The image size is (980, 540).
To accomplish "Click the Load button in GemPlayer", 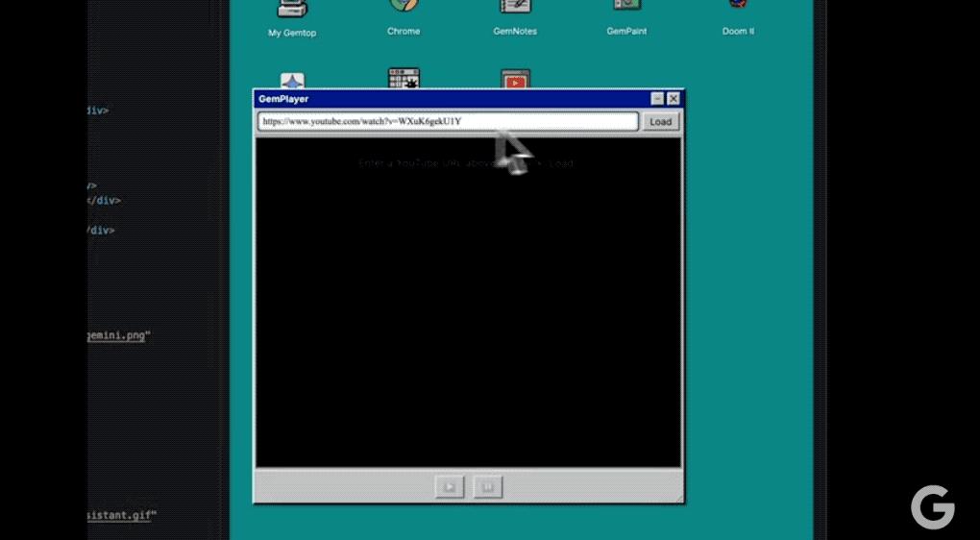I will pyautogui.click(x=661, y=122).
